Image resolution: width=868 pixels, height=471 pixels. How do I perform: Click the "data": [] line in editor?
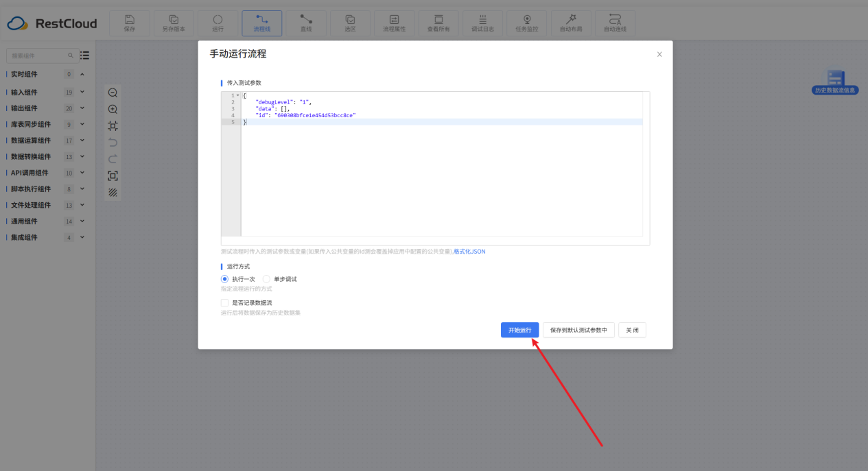[272, 108]
